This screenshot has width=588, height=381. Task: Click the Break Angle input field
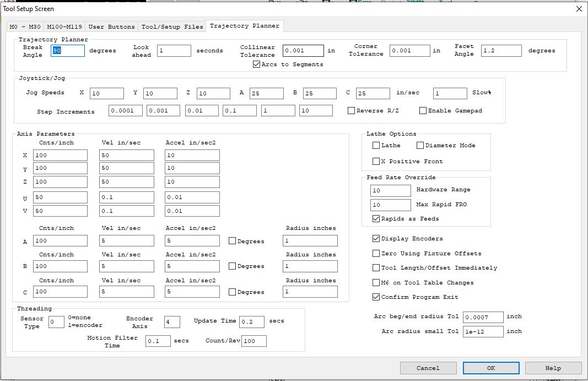click(68, 51)
